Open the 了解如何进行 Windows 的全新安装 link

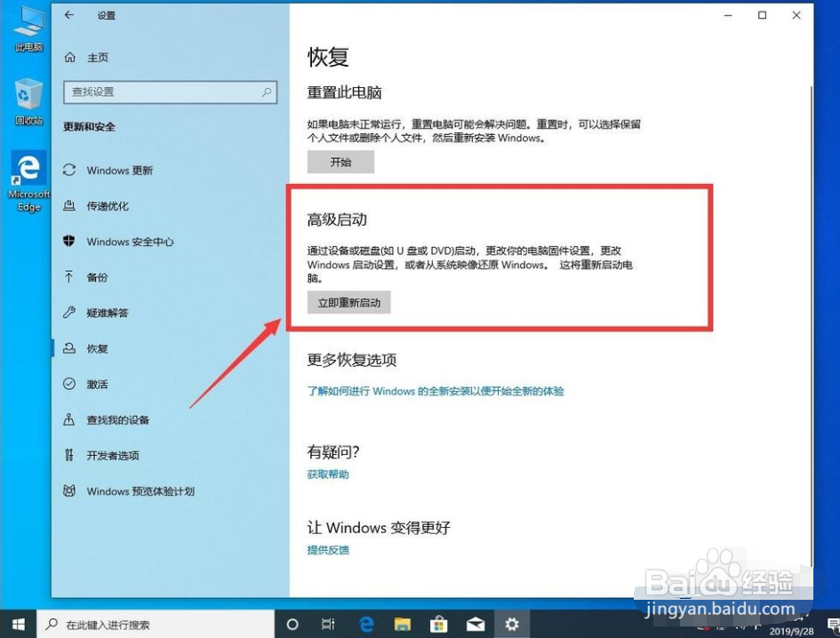click(x=436, y=391)
